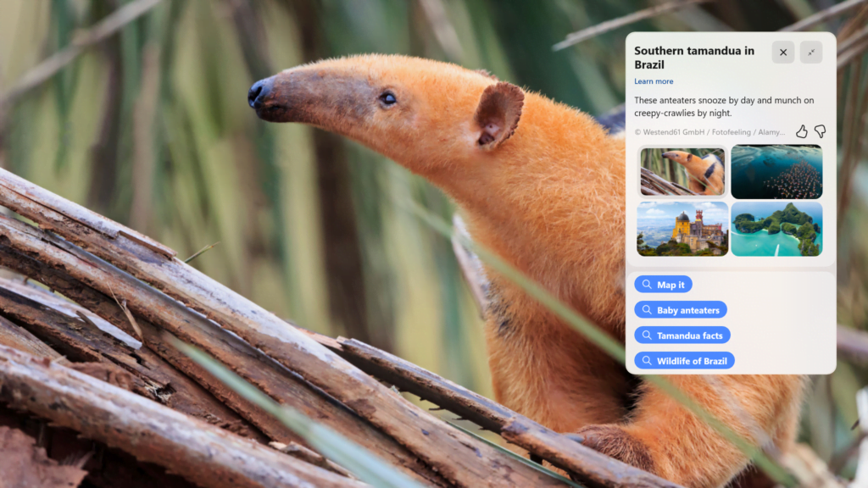Click the thumbs down dislike icon
Image resolution: width=868 pixels, height=488 pixels.
820,131
